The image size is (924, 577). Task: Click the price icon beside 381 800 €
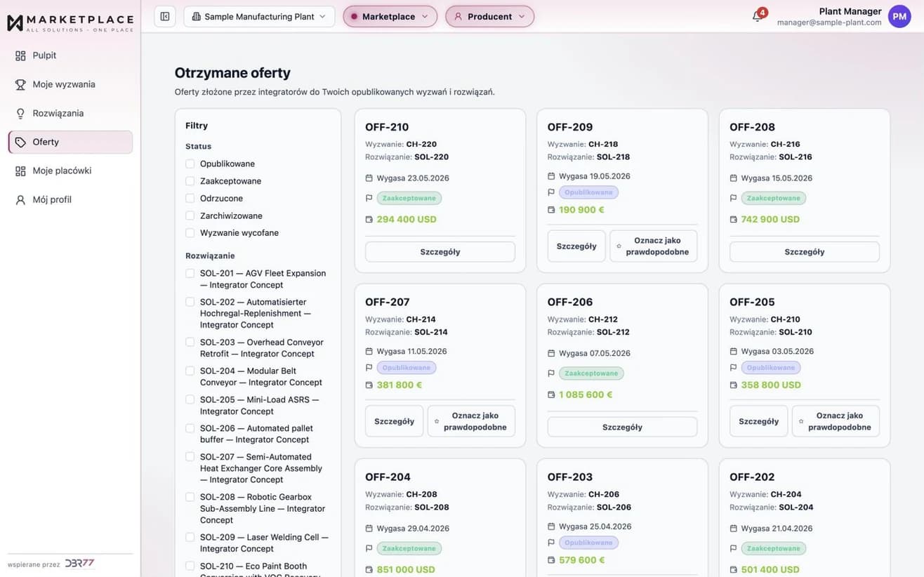369,385
